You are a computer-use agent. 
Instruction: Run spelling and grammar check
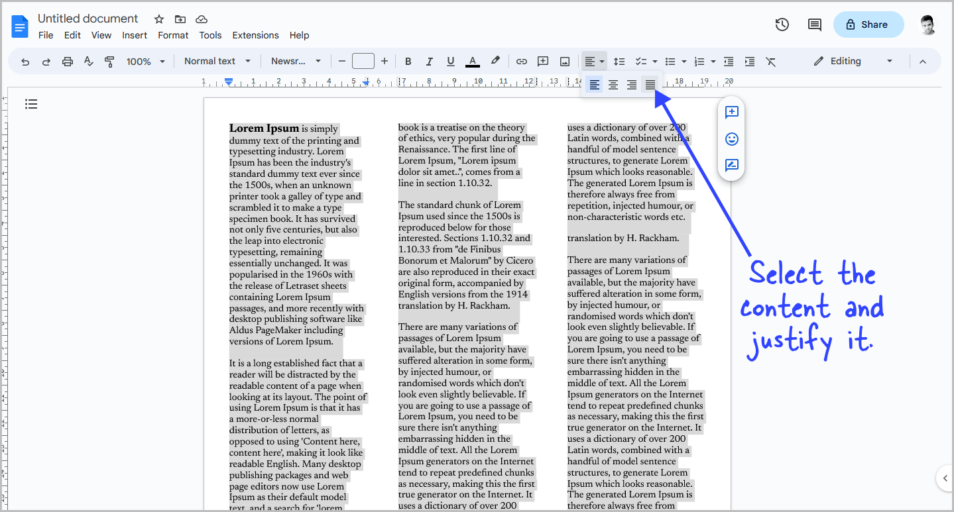coord(89,61)
